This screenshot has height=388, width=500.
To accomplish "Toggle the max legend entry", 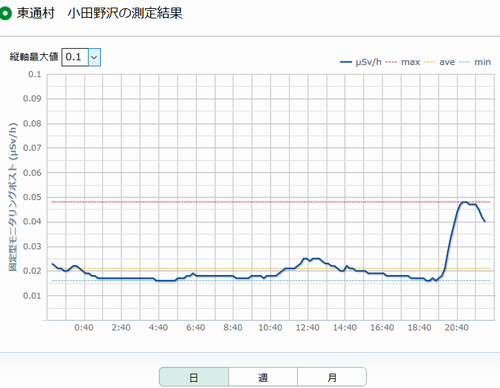I will pyautogui.click(x=403, y=62).
